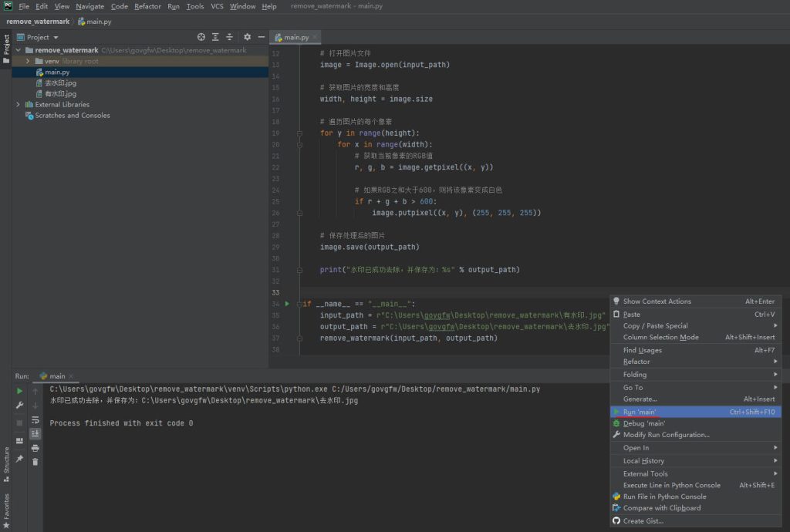Toggle scroll-to-end icon in Run toolbar
This screenshot has width=790, height=532.
click(x=35, y=433)
